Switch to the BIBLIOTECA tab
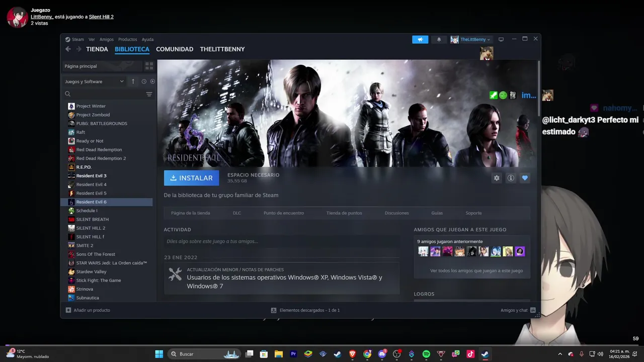644x362 pixels. [x=132, y=49]
